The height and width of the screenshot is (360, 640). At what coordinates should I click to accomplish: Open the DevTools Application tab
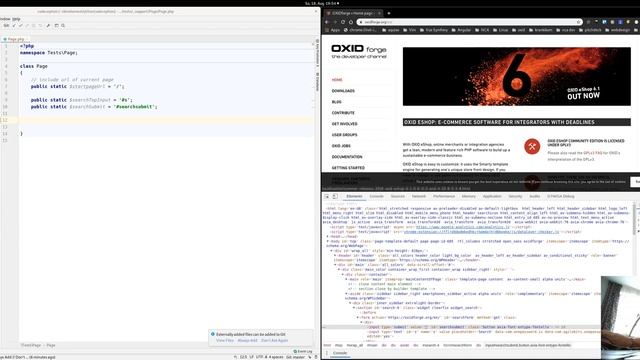[492, 196]
